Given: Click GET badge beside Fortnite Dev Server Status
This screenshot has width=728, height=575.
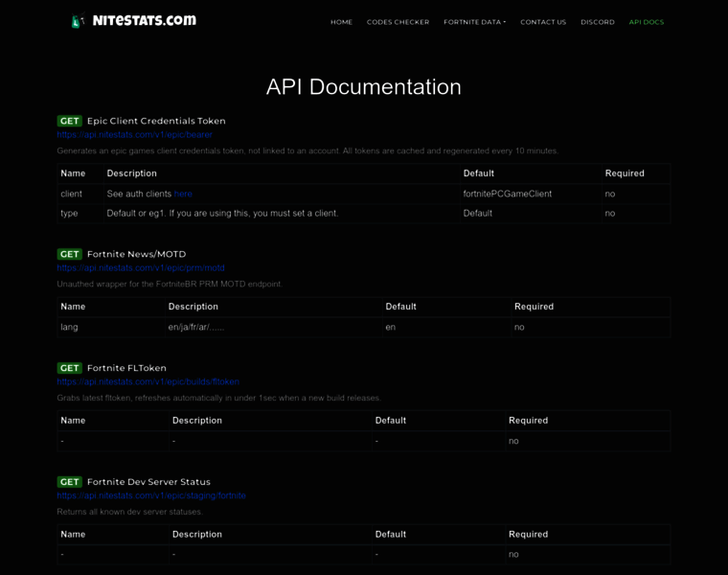Looking at the screenshot, I should tap(70, 482).
